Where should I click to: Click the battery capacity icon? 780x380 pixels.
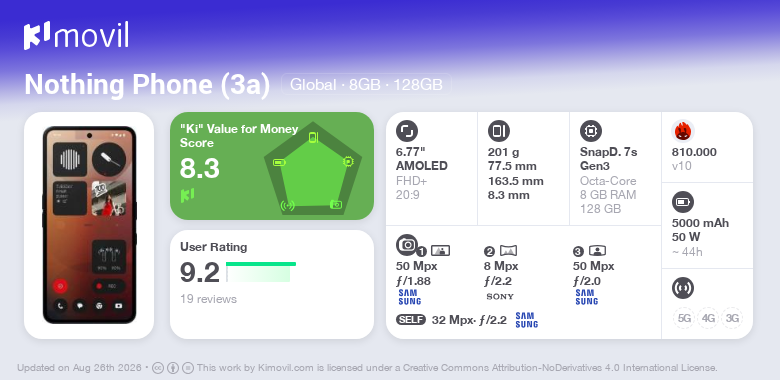click(x=683, y=202)
